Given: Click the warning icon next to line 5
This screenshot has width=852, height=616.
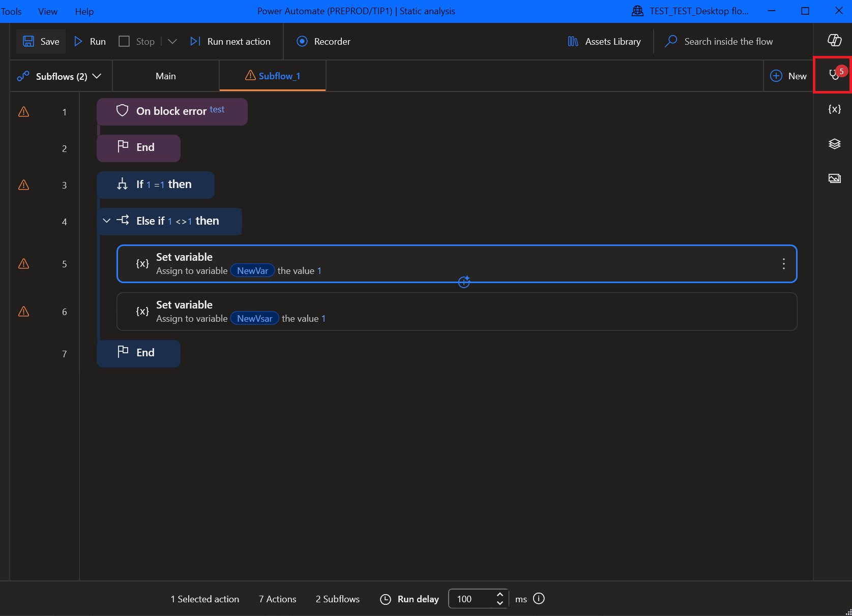Looking at the screenshot, I should pos(23,264).
